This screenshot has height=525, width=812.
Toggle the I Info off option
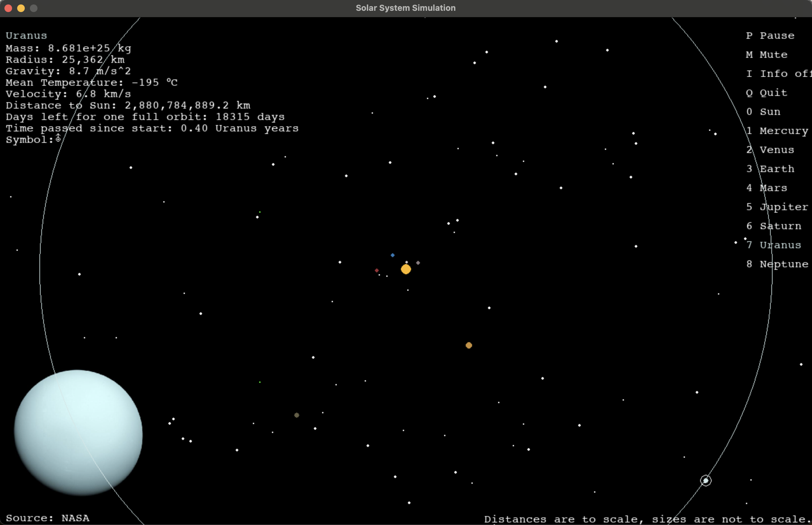click(x=778, y=74)
